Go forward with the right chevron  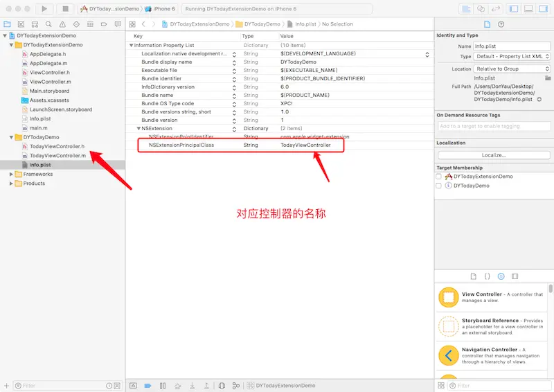(154, 24)
